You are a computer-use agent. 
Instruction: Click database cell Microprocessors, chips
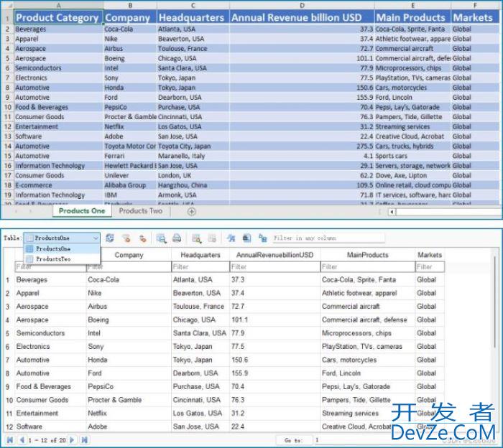click(x=368, y=333)
